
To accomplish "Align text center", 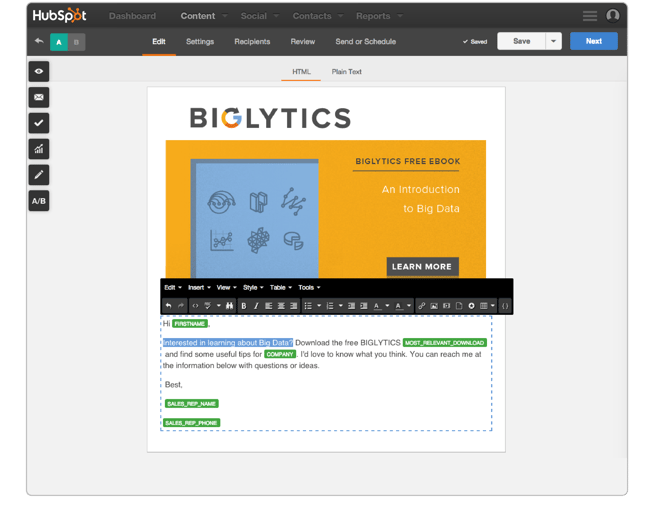I will (x=281, y=306).
